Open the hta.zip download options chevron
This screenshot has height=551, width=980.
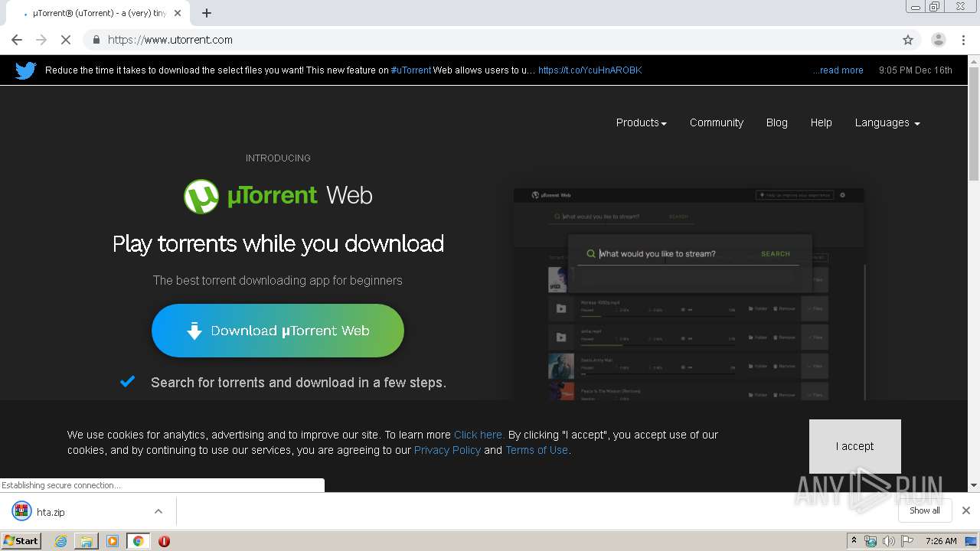(158, 511)
